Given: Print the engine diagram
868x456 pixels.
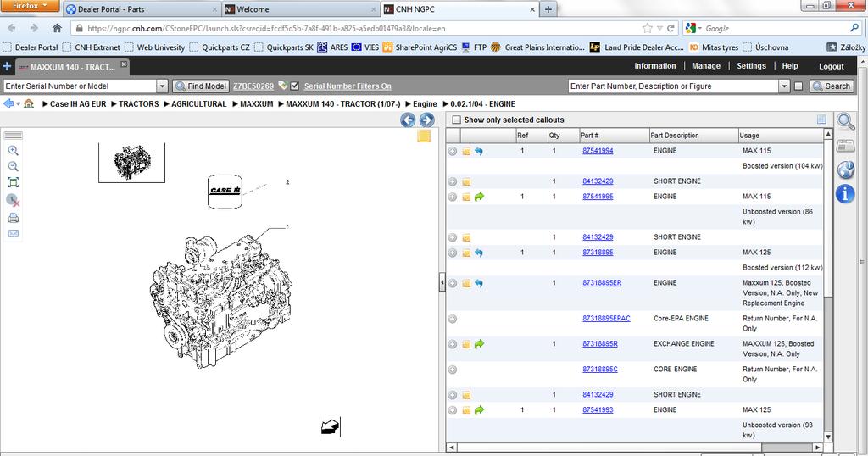Looking at the screenshot, I should (x=14, y=218).
